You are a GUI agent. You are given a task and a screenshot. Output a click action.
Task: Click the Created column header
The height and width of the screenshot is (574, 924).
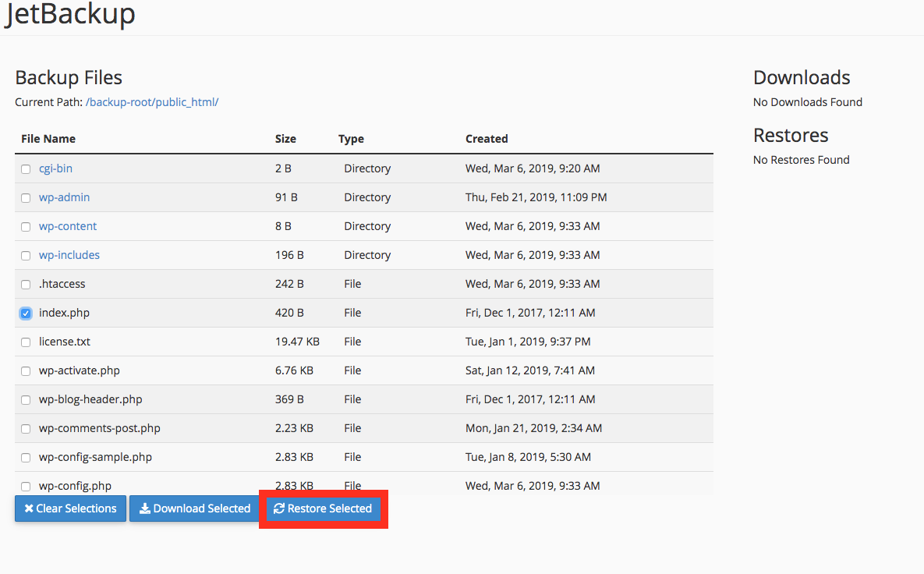coord(487,139)
